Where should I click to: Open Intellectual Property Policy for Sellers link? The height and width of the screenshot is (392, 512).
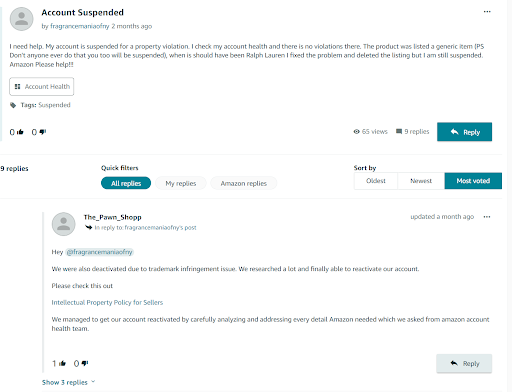tap(107, 302)
